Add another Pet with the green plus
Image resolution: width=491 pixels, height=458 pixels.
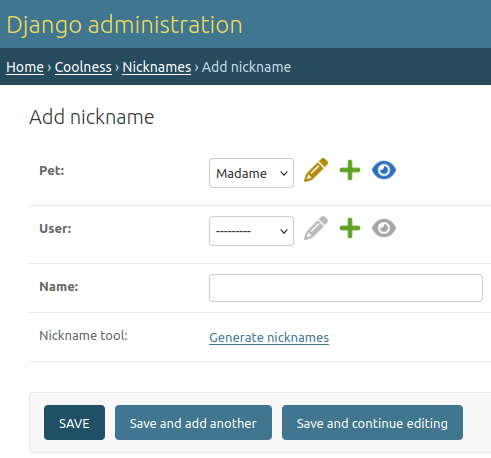pyautogui.click(x=350, y=170)
